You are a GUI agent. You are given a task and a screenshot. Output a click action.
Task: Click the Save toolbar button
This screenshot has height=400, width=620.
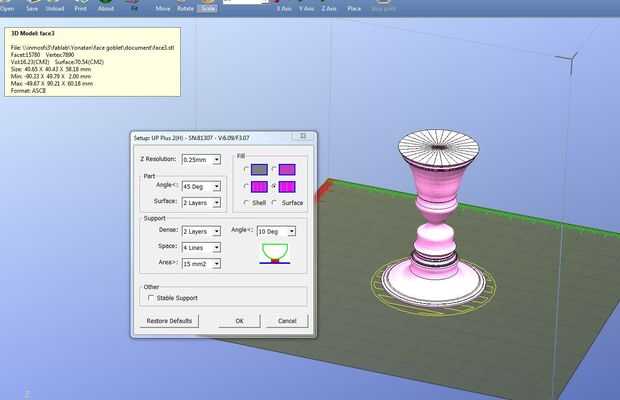(x=32, y=6)
